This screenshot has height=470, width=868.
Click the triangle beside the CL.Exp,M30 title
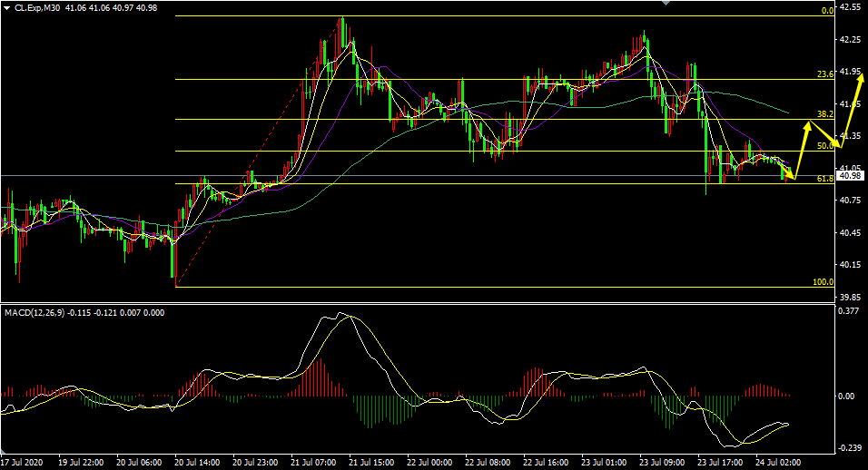[x=6, y=8]
